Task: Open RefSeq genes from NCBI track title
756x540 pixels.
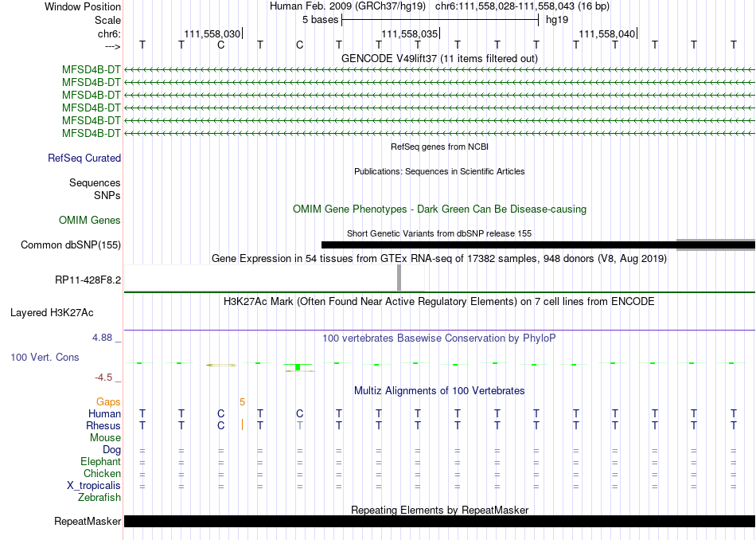Action: coord(439,147)
